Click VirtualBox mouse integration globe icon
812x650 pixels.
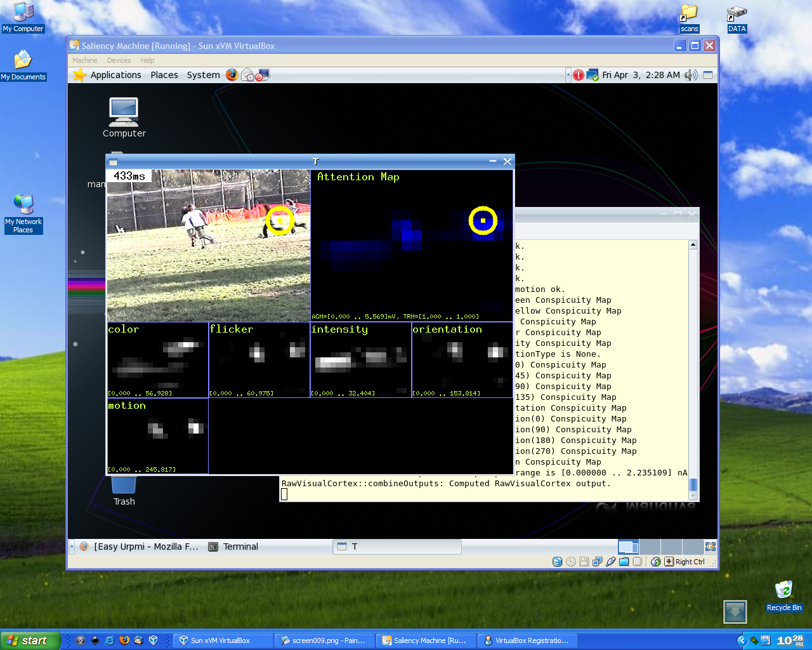(x=655, y=562)
